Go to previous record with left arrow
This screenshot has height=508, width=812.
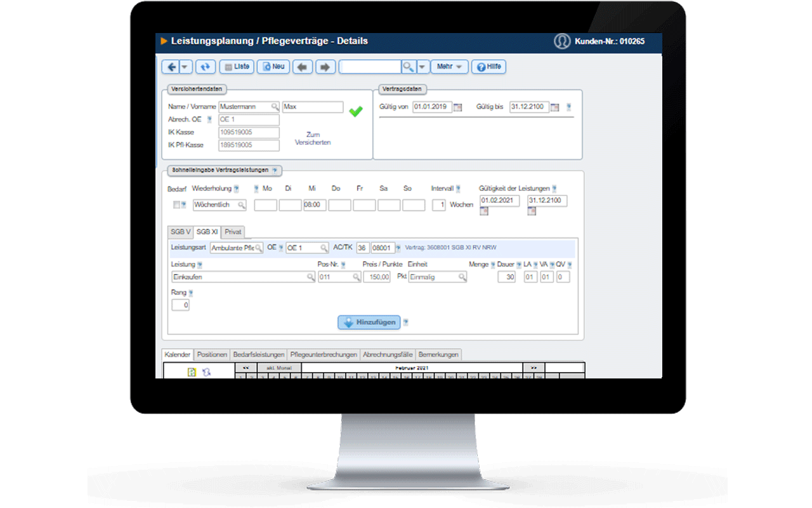303,67
